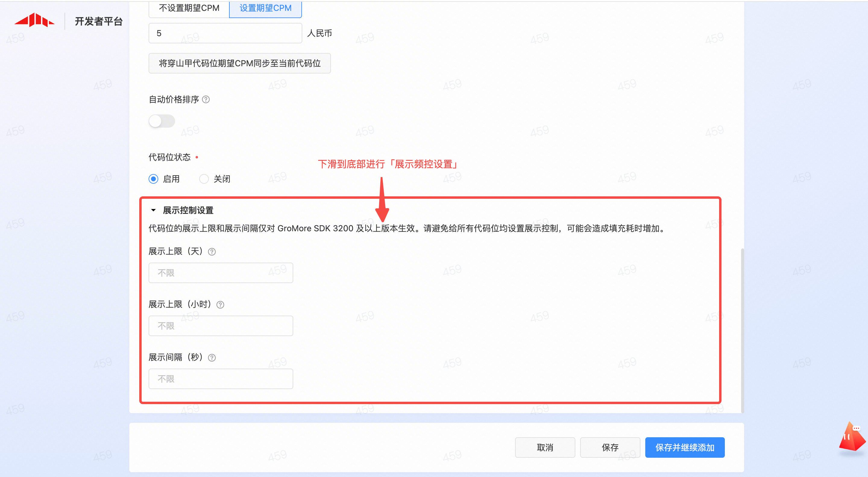Click help icon next to 展示上限(天)
This screenshot has width=868, height=477.
[212, 252]
